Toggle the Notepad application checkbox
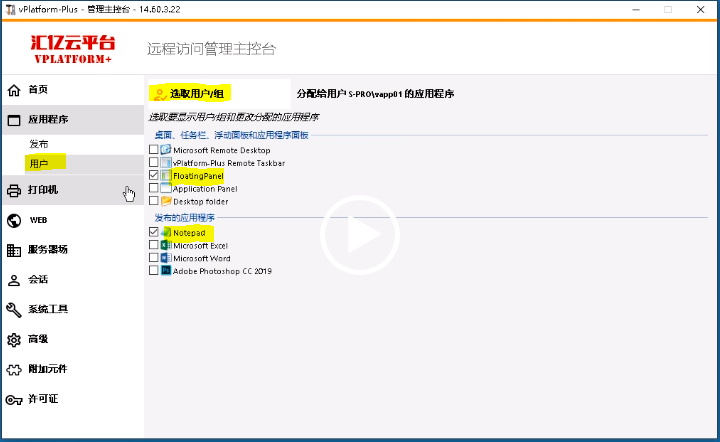Viewport: 720px width, 442px height. 153,232
